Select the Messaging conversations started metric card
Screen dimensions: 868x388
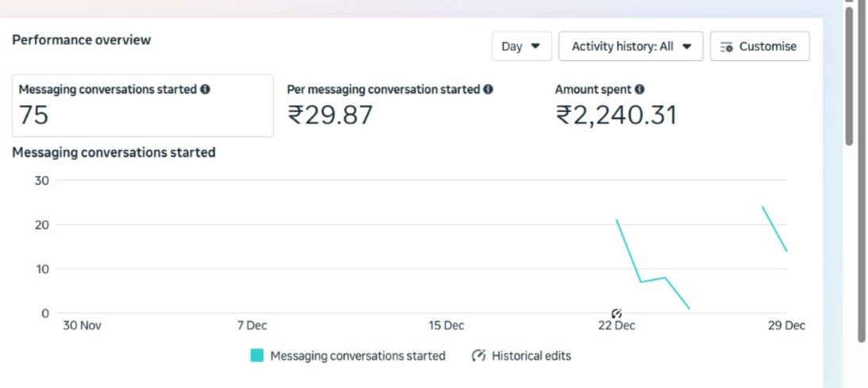[142, 106]
